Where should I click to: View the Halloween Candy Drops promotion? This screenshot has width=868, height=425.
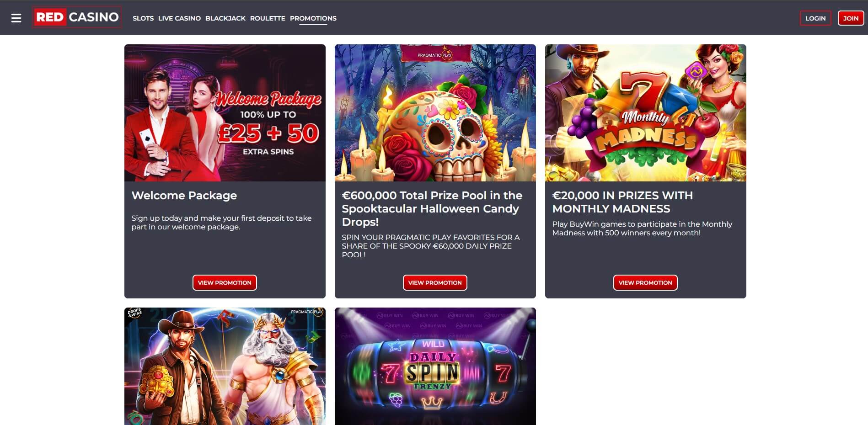pyautogui.click(x=435, y=282)
